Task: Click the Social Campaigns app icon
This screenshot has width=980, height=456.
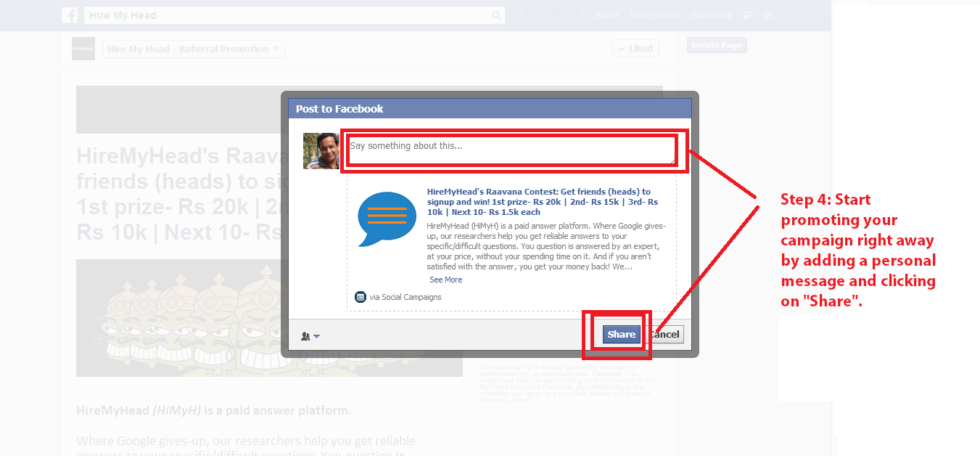Action: coord(361,297)
